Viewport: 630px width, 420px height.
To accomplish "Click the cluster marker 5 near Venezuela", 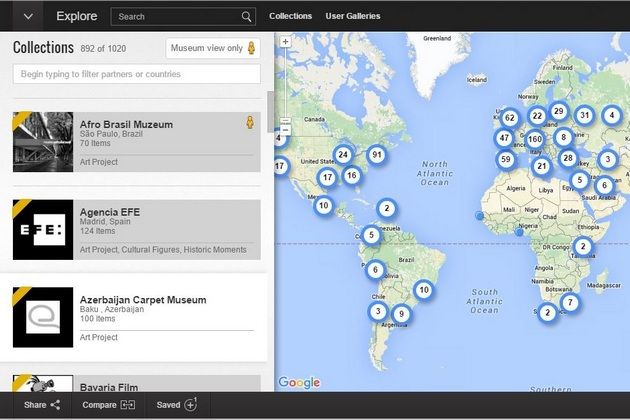I will 371,235.
